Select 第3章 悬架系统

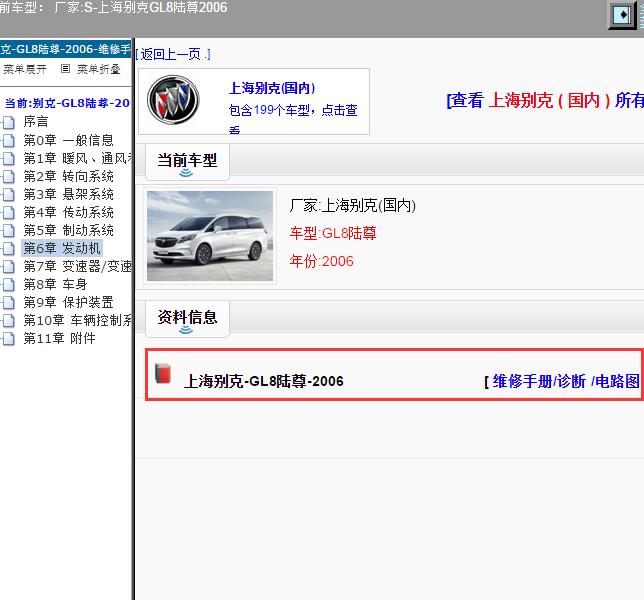tap(68, 195)
